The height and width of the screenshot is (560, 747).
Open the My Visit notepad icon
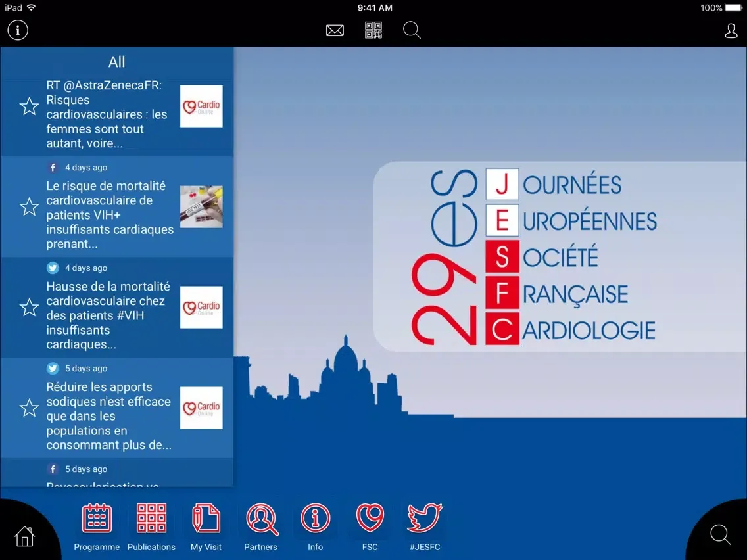206,518
